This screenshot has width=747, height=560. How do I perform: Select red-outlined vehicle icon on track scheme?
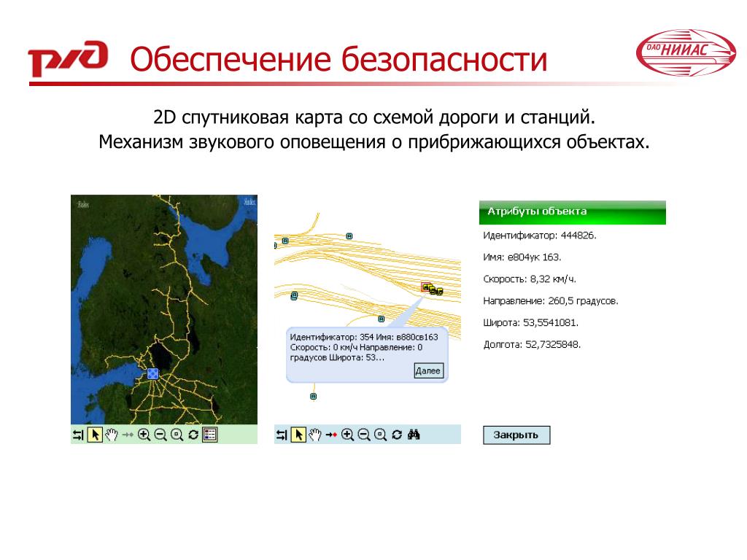426,287
